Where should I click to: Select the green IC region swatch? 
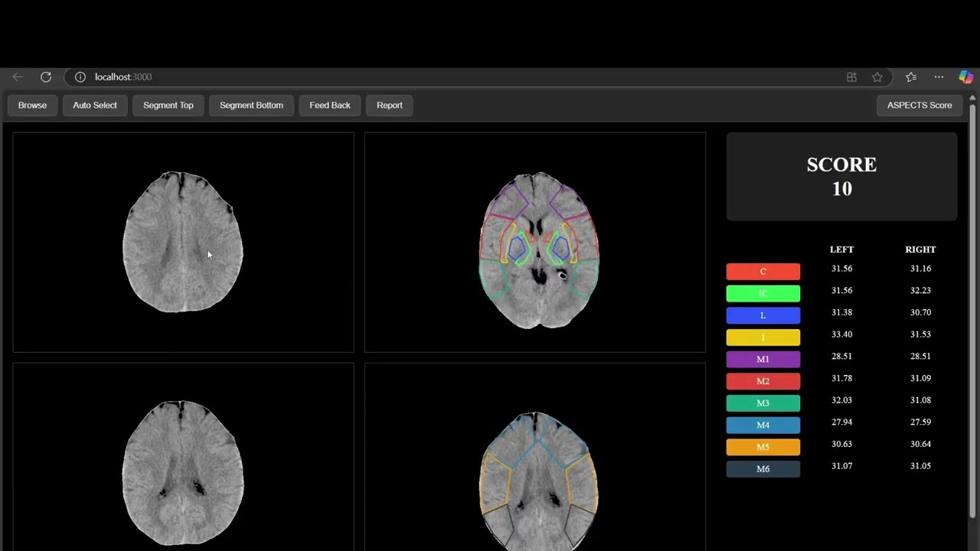coord(763,294)
